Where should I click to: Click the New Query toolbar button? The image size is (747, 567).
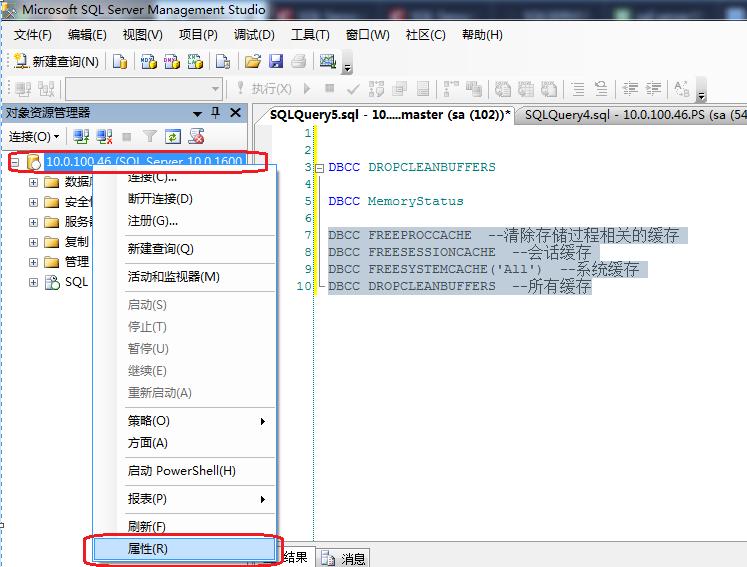tap(56, 61)
